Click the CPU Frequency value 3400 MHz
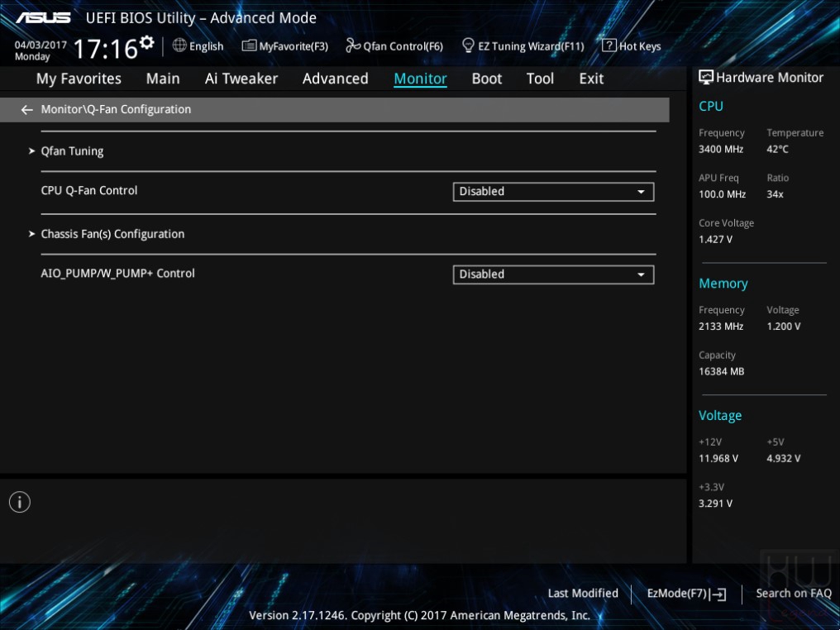 (721, 150)
